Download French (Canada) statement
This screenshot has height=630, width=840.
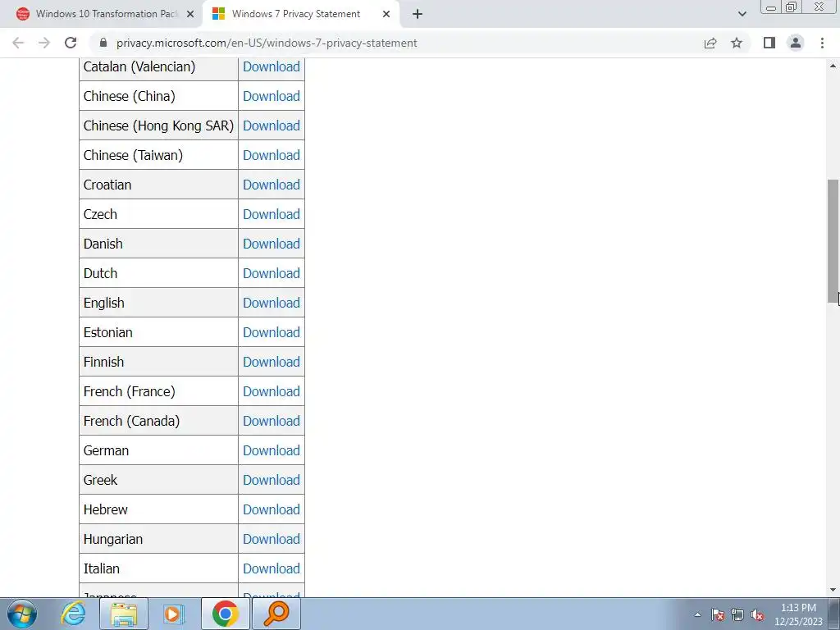[x=271, y=421]
